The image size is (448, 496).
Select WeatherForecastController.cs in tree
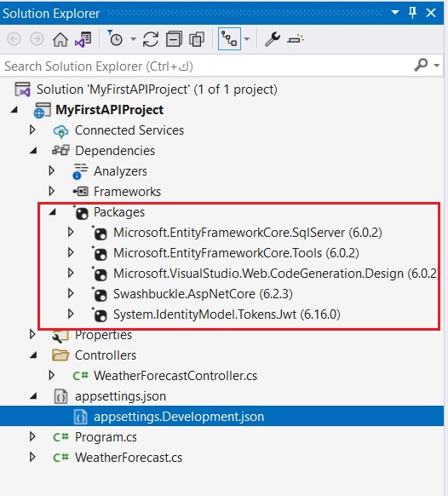click(175, 376)
